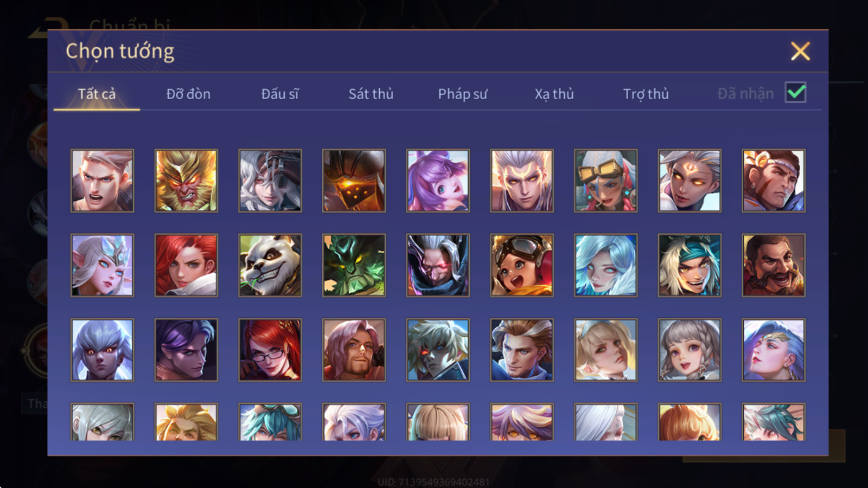Image resolution: width=868 pixels, height=488 pixels.
Task: Open the Trợ thủ tab
Action: click(646, 94)
